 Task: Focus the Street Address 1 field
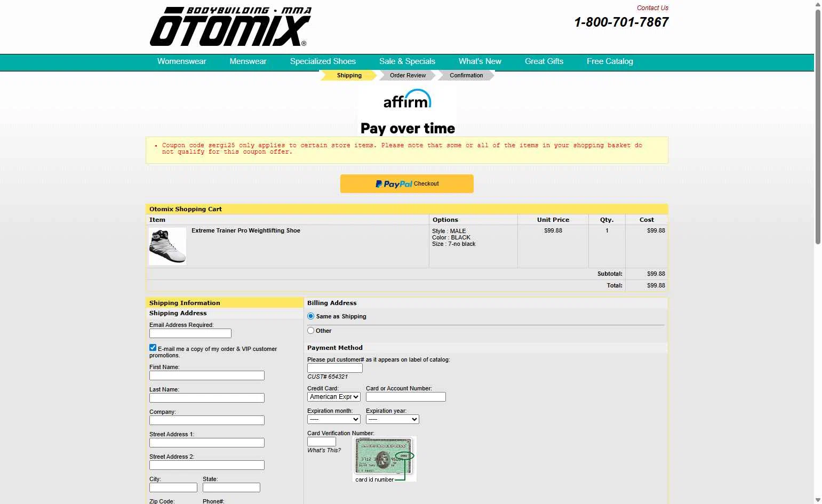(207, 443)
